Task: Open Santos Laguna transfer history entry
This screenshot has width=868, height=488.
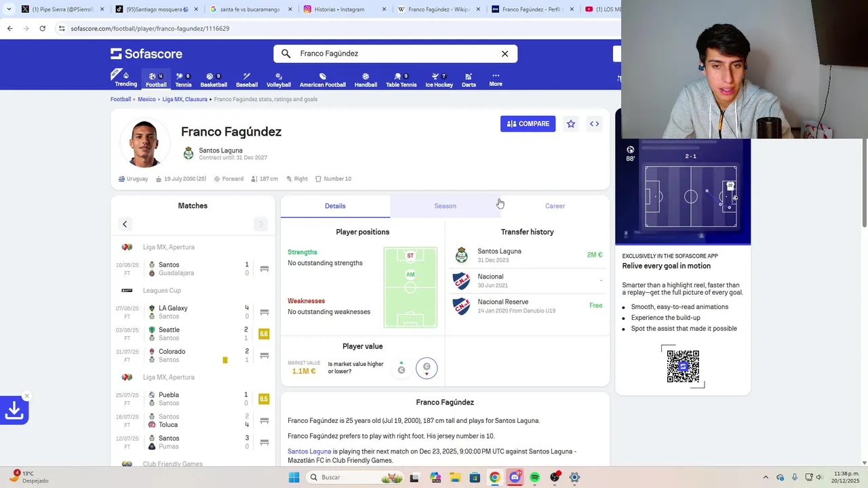Action: coord(528,256)
